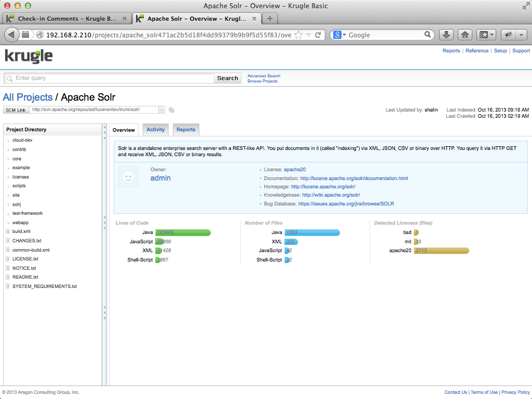Open the Contact Us footer link
The height and width of the screenshot is (399, 532).
pyautogui.click(x=456, y=392)
